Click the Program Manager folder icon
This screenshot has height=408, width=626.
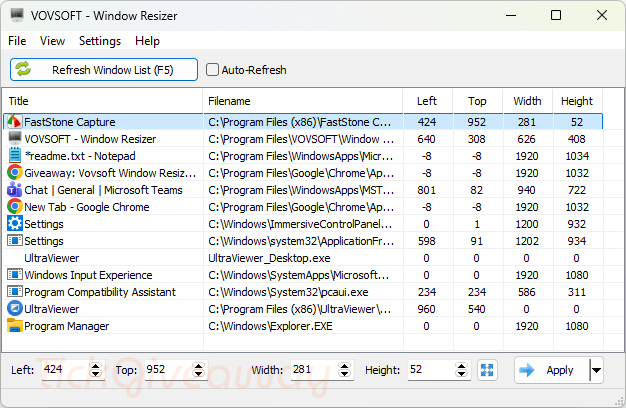coord(14,326)
